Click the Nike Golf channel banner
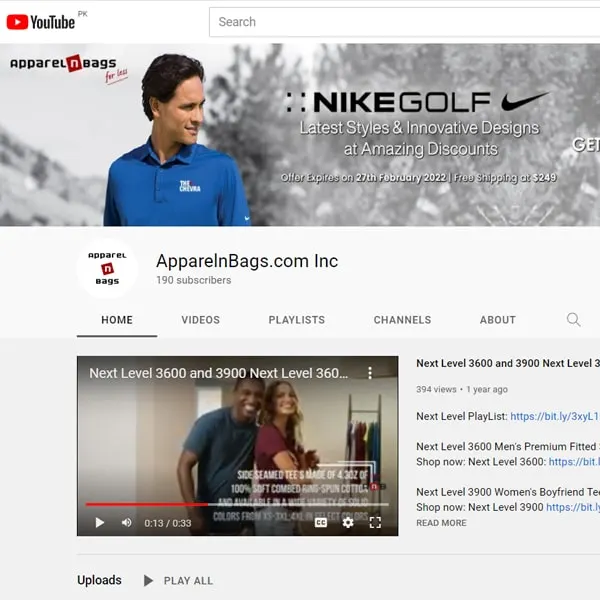This screenshot has height=600, width=600. (x=300, y=135)
